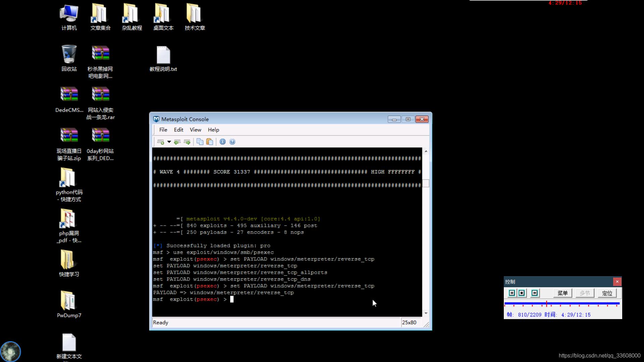
Task: Select the python代码 shortcut folder icon
Action: [69, 185]
